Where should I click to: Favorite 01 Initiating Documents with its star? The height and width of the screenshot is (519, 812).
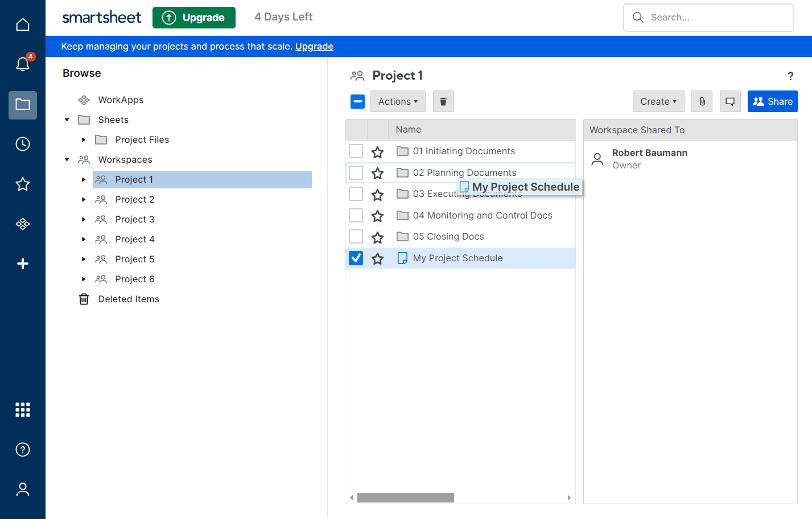click(x=377, y=152)
